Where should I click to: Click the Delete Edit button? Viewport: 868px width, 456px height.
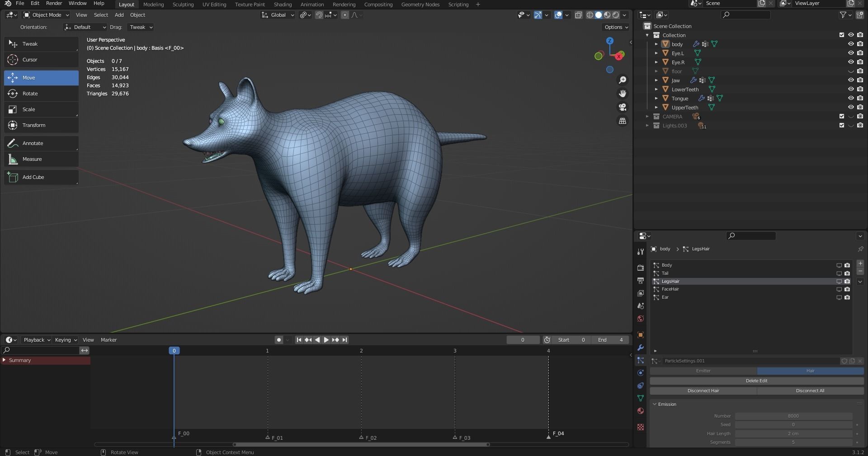[x=757, y=381]
